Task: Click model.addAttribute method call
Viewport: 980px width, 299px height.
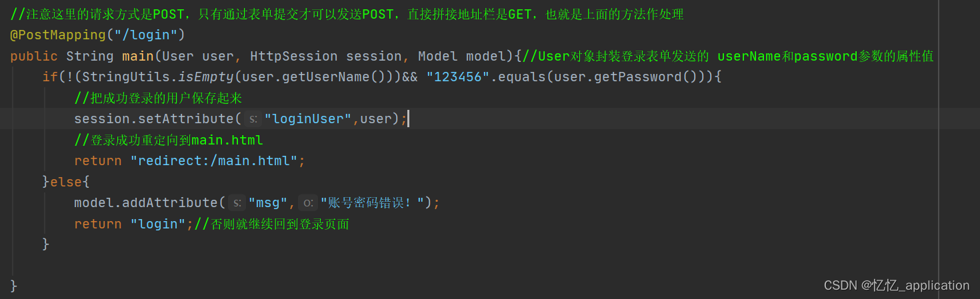Action: click(x=146, y=202)
